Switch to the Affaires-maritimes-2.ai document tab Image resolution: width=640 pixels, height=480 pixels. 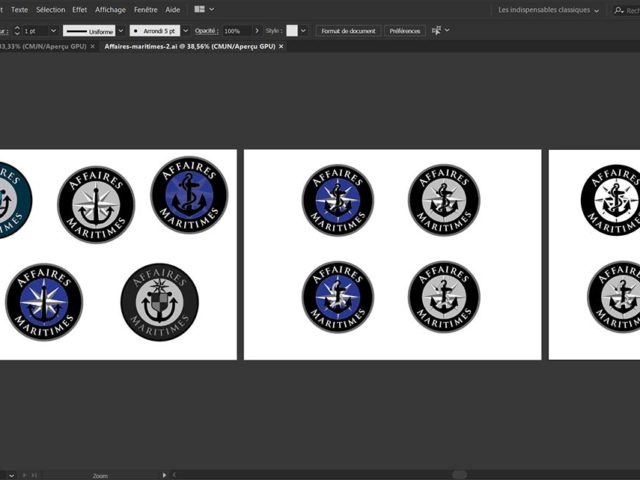(188, 47)
